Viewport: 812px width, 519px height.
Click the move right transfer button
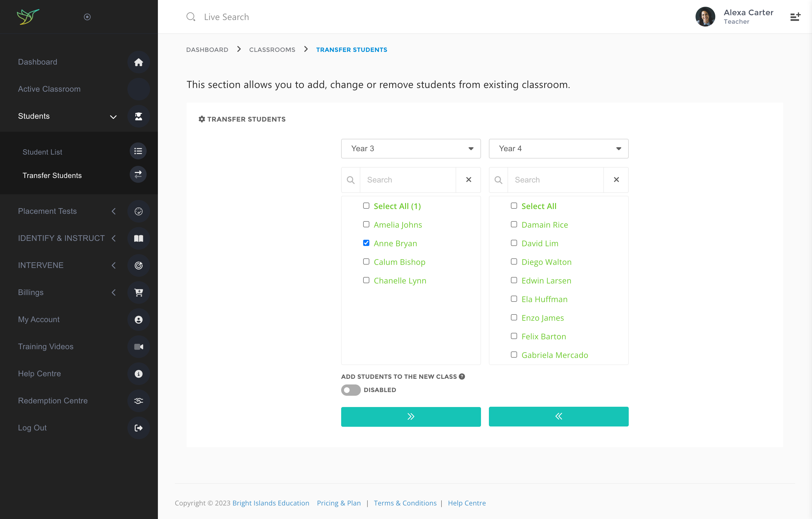tap(411, 416)
